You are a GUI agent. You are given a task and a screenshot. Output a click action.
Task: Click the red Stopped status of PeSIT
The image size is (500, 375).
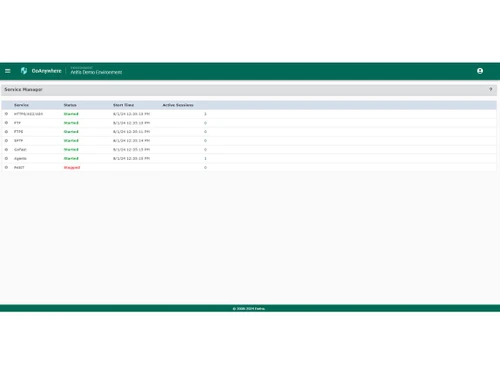[72, 167]
